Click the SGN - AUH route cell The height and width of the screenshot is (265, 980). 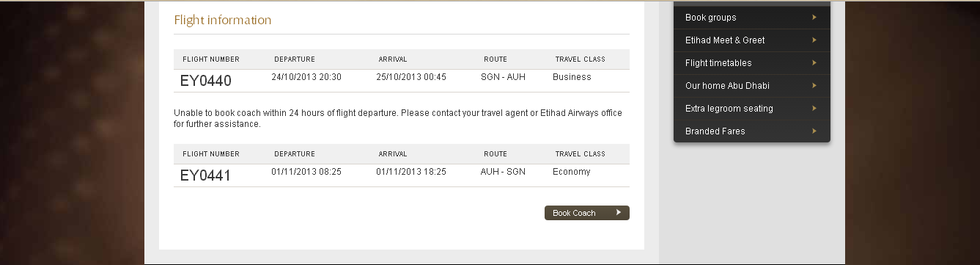tap(504, 77)
